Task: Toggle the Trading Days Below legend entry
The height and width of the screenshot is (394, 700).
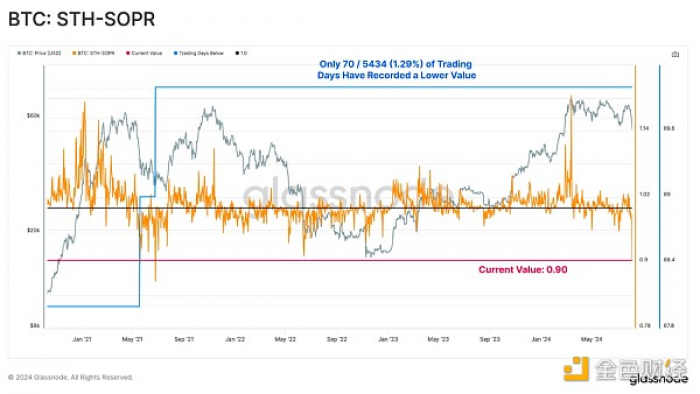Action: [199, 53]
